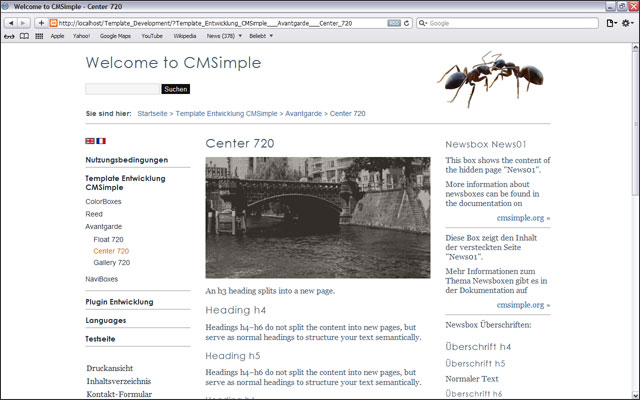Open the page menu icon
Image resolution: width=640 pixels, height=400 pixels.
[611, 23]
